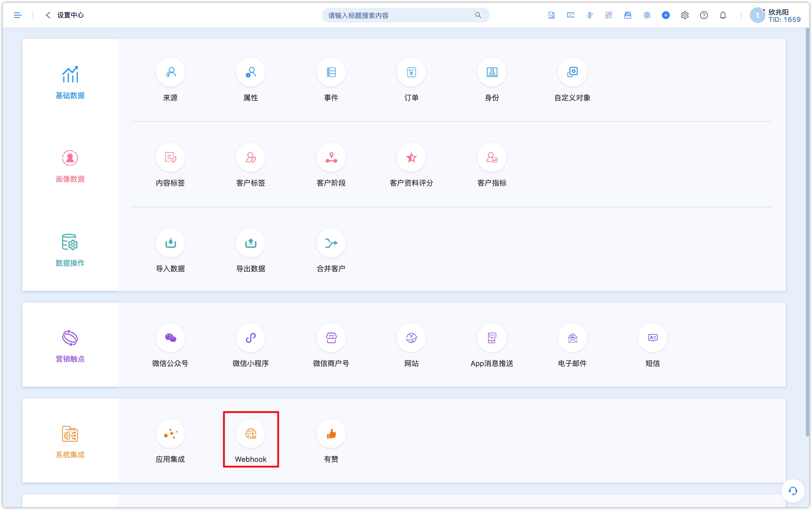Image resolution: width=812 pixels, height=510 pixels.
Task: Select the 系统集成 category
Action: point(70,442)
